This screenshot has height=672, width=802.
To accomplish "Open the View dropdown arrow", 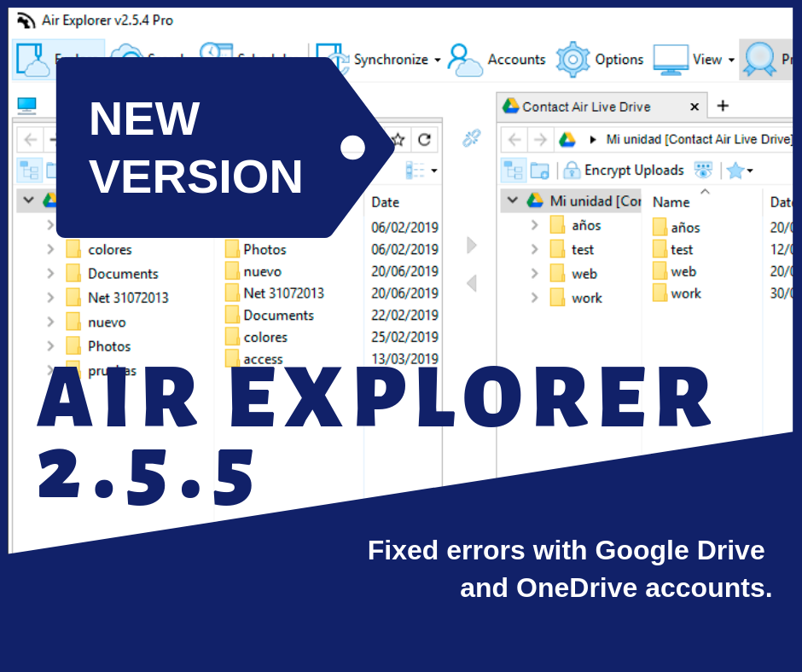I will (731, 60).
